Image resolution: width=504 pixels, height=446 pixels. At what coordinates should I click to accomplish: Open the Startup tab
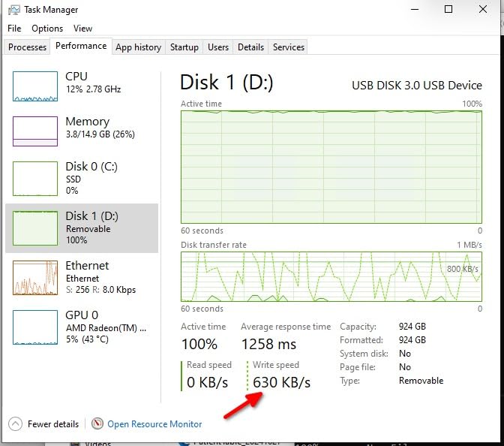[x=184, y=47]
